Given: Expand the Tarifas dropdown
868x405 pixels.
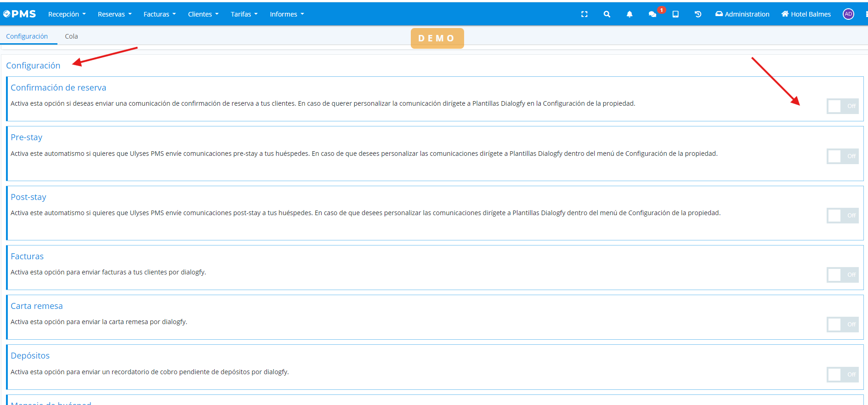Looking at the screenshot, I should coord(244,14).
